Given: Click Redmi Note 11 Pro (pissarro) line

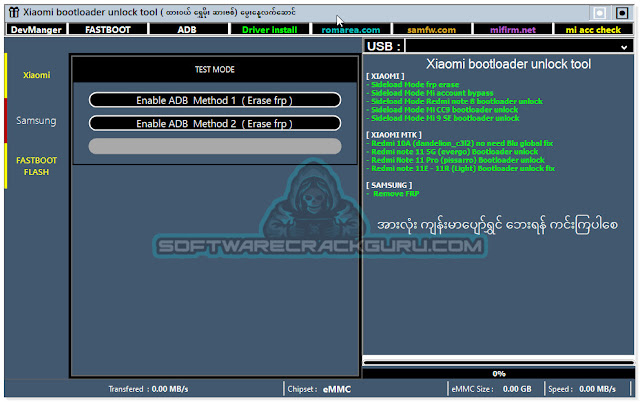Looking at the screenshot, I should click(456, 160).
